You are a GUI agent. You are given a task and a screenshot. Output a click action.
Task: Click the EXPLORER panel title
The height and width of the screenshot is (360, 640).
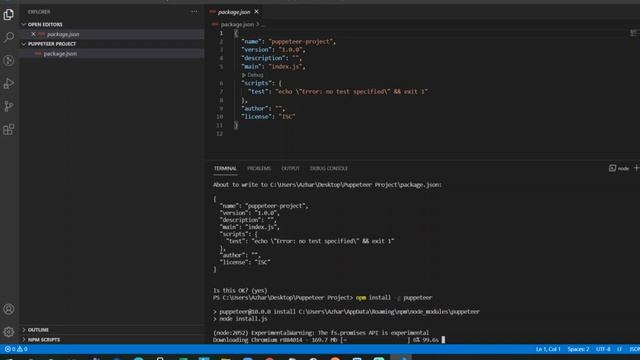[x=39, y=12]
